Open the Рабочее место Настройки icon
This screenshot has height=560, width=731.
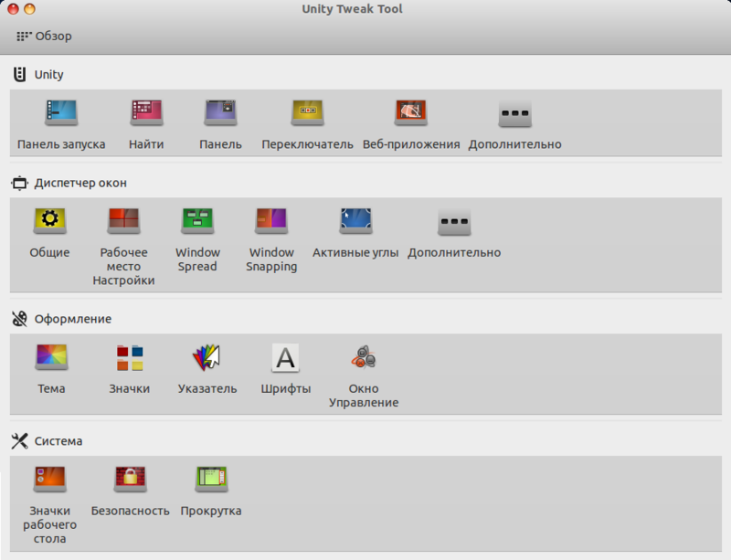[123, 220]
